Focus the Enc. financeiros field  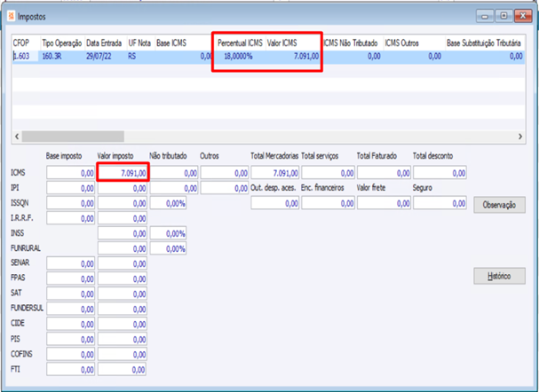[328, 203]
